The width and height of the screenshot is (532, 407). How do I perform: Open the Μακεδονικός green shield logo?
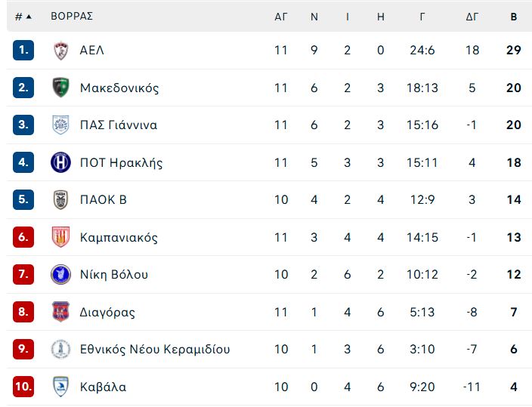[x=61, y=88]
